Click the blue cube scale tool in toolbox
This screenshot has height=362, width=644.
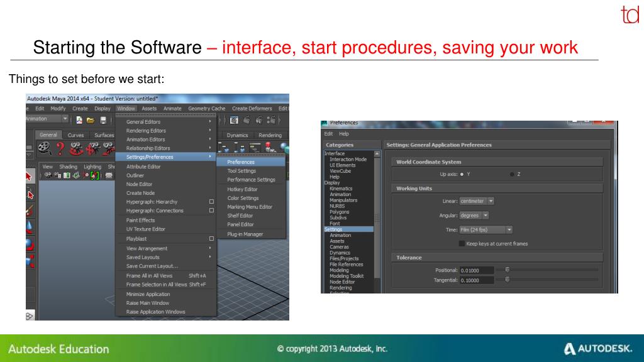(x=30, y=261)
